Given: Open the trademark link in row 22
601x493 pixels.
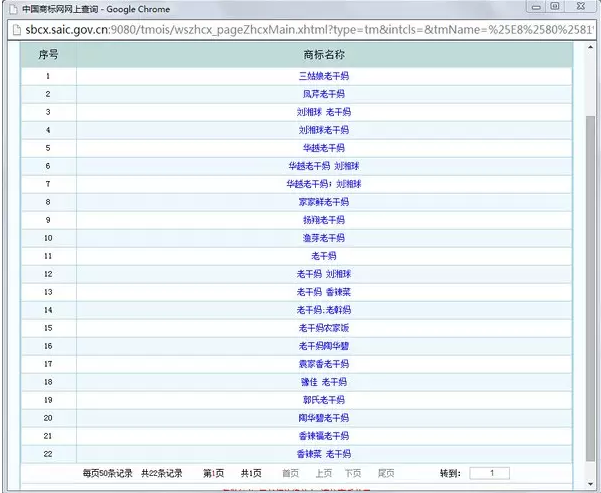Looking at the screenshot, I should point(323,454).
